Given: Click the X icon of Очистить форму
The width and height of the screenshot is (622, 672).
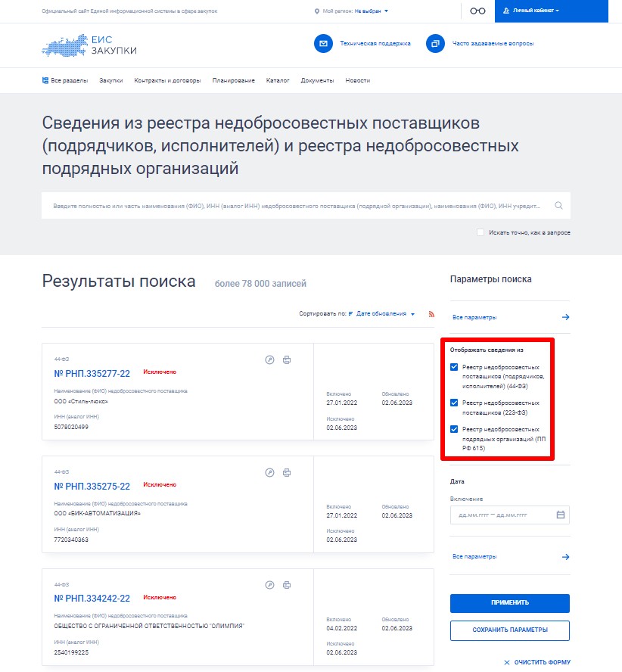Looking at the screenshot, I should click(507, 663).
